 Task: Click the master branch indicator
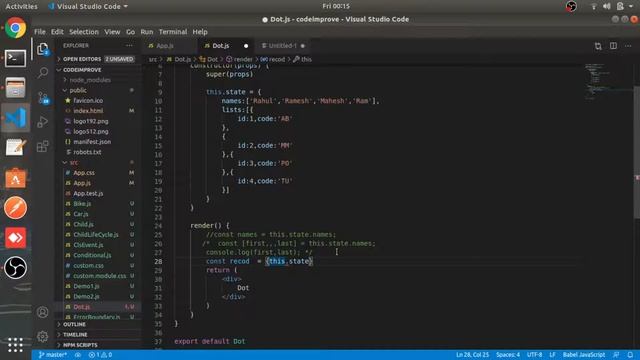[52, 355]
